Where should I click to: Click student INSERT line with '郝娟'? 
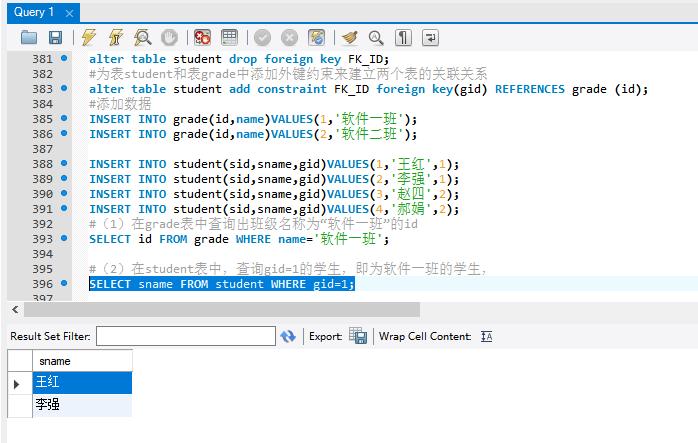tap(274, 209)
